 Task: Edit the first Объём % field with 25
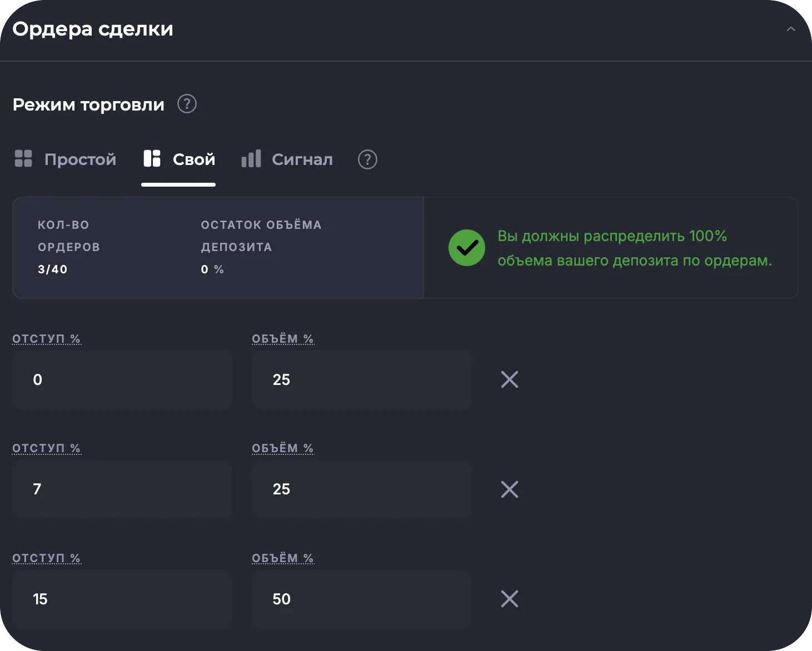click(x=361, y=380)
